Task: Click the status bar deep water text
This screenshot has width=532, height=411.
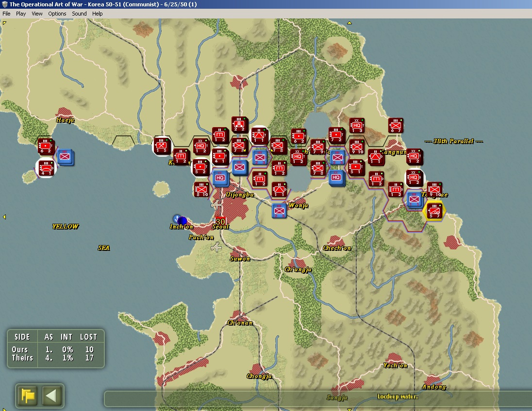Action: 398,396
